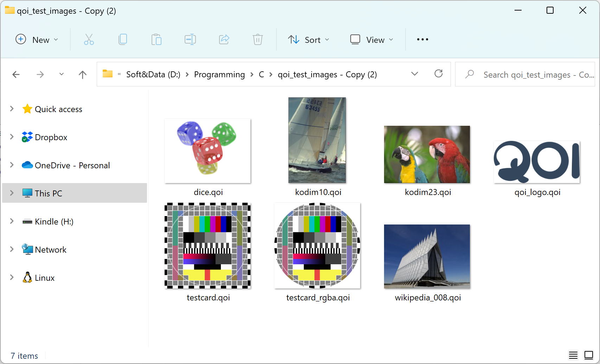Expand the Linux tree node
This screenshot has width=600, height=364.
click(12, 277)
